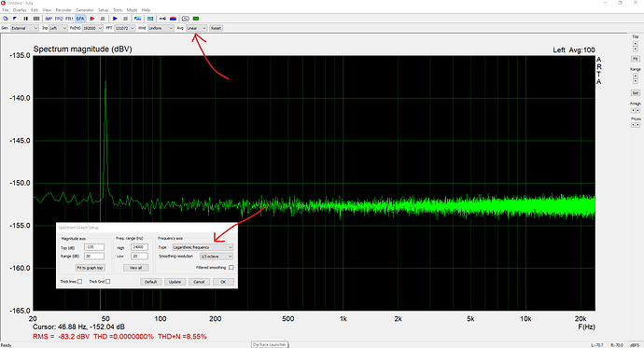
Task: Open the File menu
Action: click(x=6, y=10)
